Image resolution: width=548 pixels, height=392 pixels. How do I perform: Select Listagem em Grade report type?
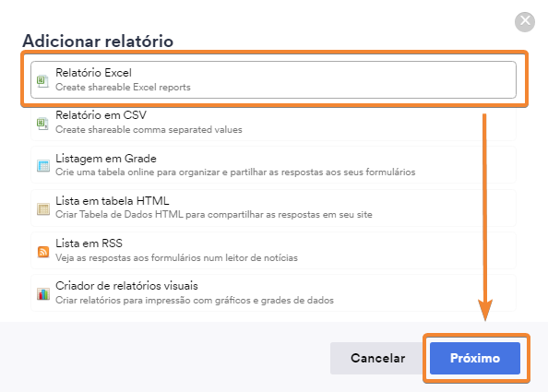coord(273,165)
